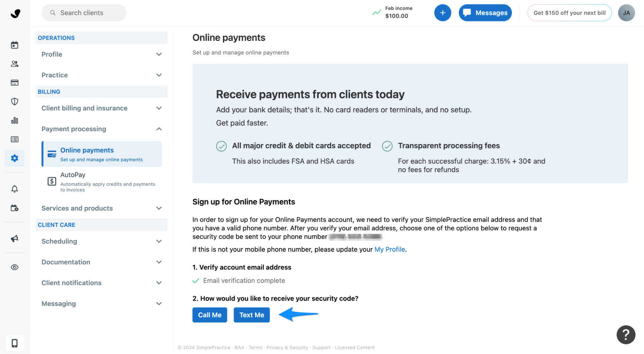Image resolution: width=644 pixels, height=354 pixels.
Task: Click the eye icon in sidebar
Action: point(14,267)
